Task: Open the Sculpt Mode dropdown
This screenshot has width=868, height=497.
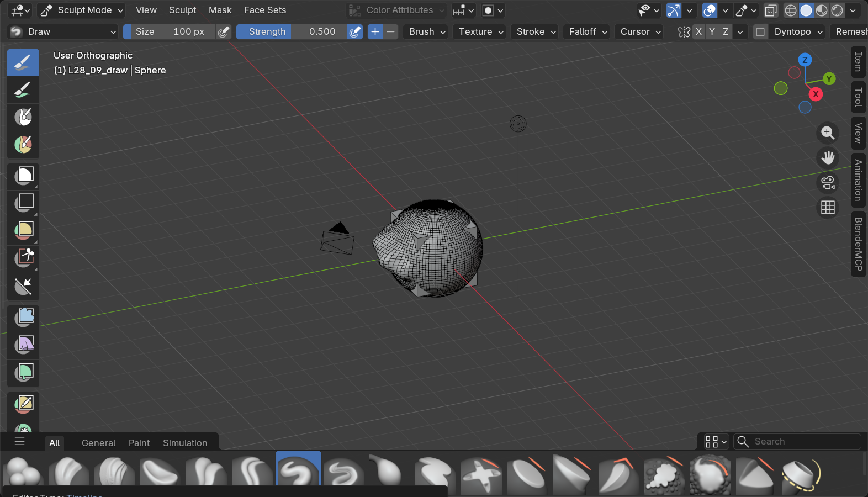Action: [x=81, y=10]
